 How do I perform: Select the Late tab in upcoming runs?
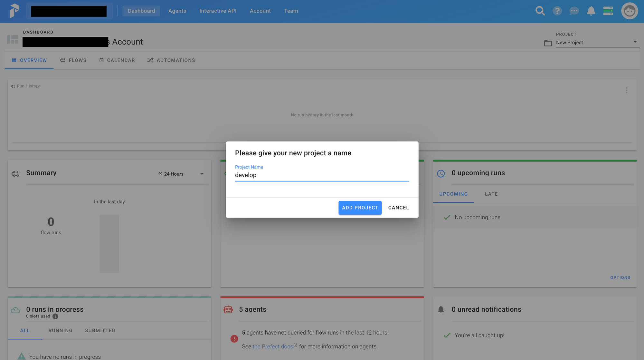[x=491, y=194]
